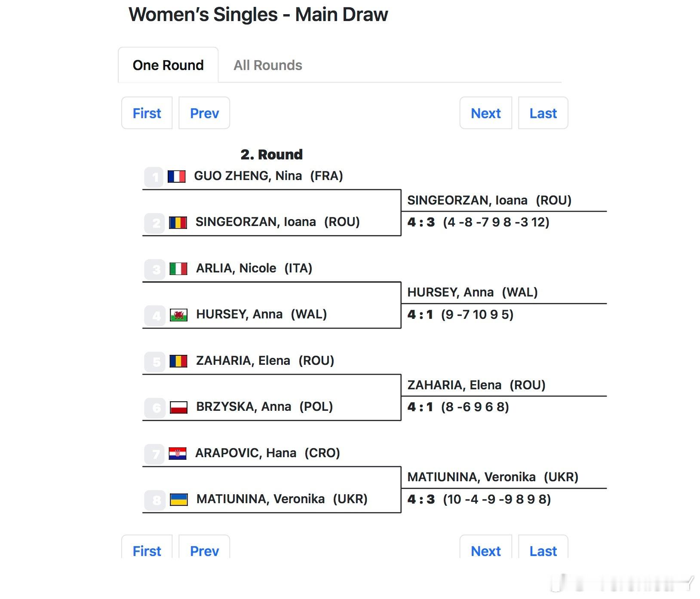Click the Poland flag next to BRZYSKA

tap(178, 407)
